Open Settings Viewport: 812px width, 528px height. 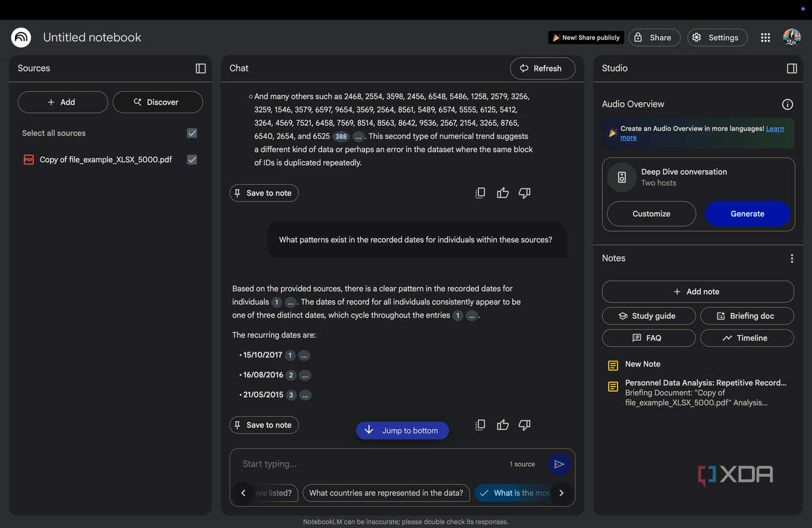click(717, 38)
